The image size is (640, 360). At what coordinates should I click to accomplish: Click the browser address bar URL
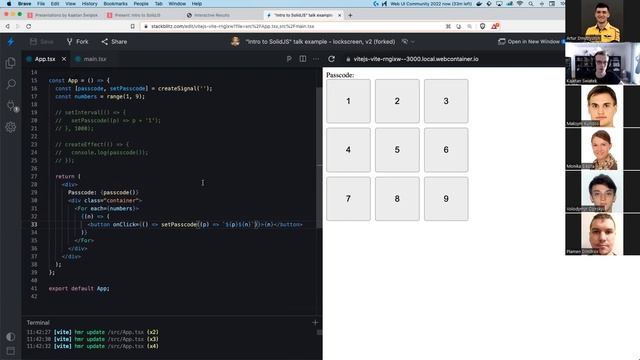coord(233,26)
